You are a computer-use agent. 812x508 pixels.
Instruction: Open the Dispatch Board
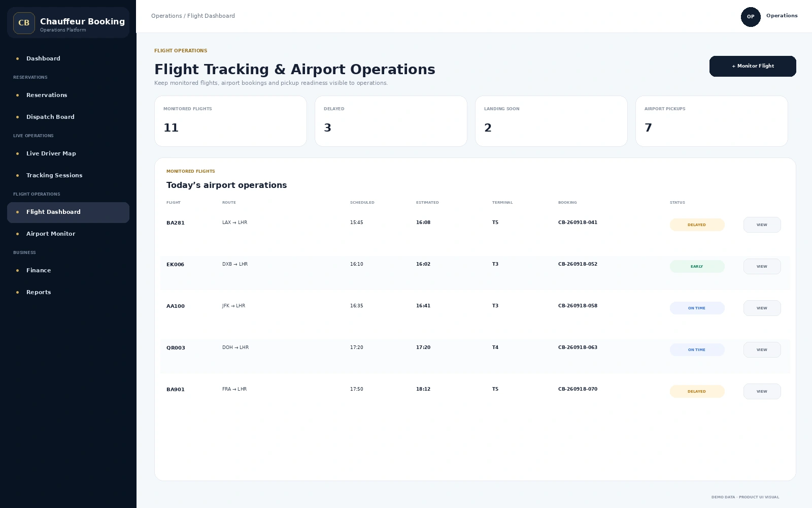click(68, 117)
